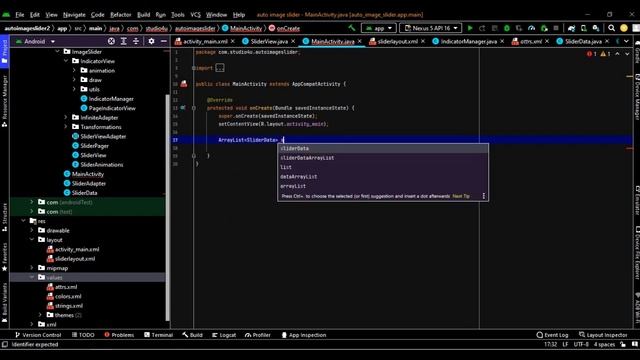Click the warning count indicator in editor
The height and width of the screenshot is (360, 640).
605,54
